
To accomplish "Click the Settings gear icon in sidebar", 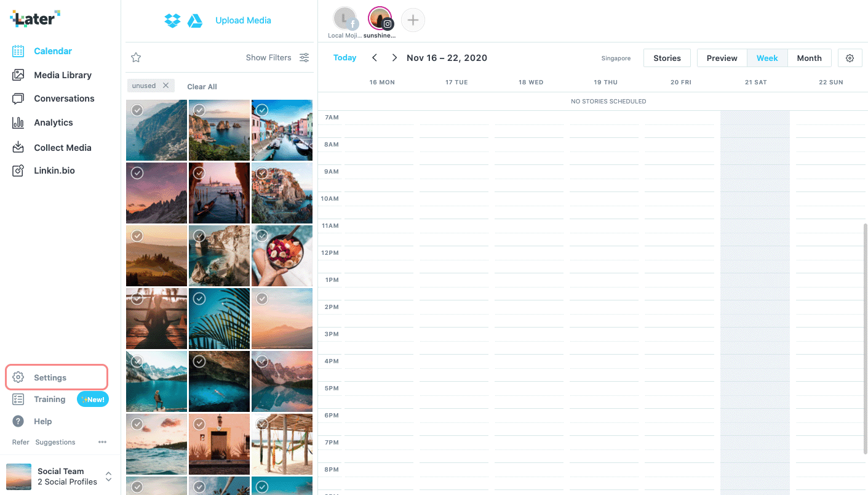I will tap(18, 377).
